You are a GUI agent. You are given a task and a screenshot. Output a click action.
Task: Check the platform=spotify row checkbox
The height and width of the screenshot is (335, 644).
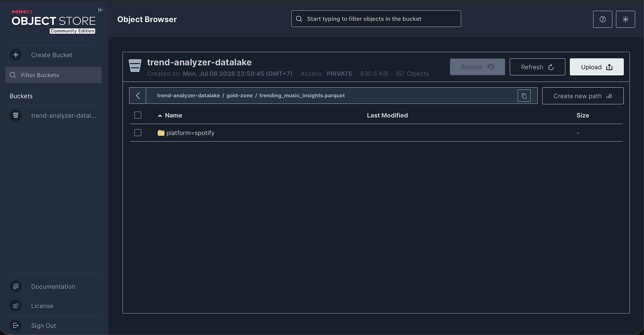(x=138, y=132)
